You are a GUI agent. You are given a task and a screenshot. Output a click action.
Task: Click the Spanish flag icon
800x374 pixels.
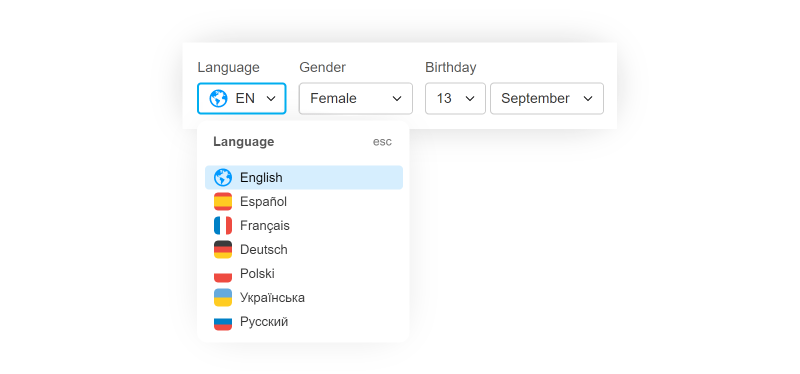[223, 202]
